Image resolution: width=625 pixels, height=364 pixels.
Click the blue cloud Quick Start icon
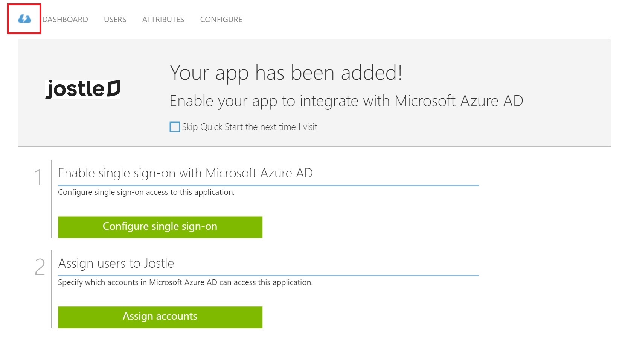[24, 19]
